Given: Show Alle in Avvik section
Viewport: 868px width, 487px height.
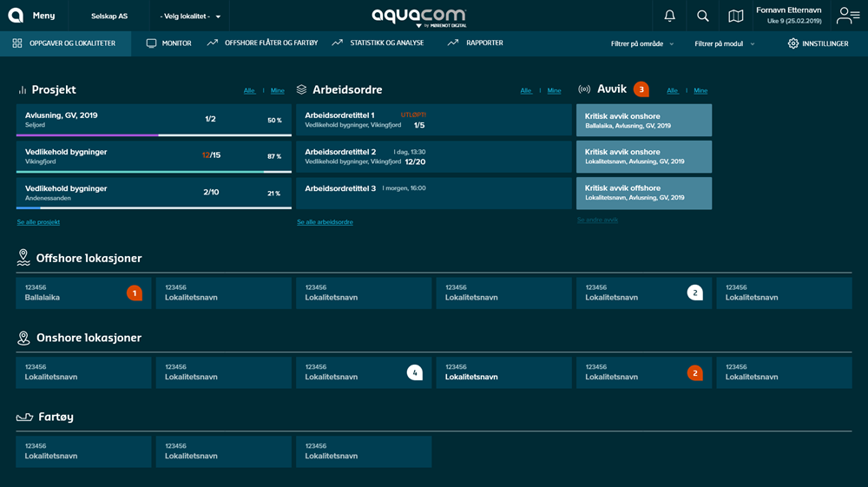Looking at the screenshot, I should tap(673, 90).
